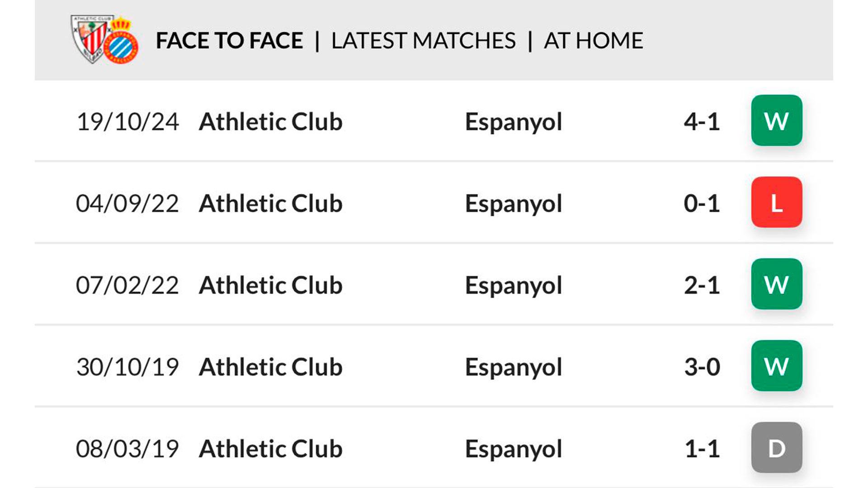
Task: Click Athletic Club in the 19/10/24 row
Action: pyautogui.click(x=270, y=122)
